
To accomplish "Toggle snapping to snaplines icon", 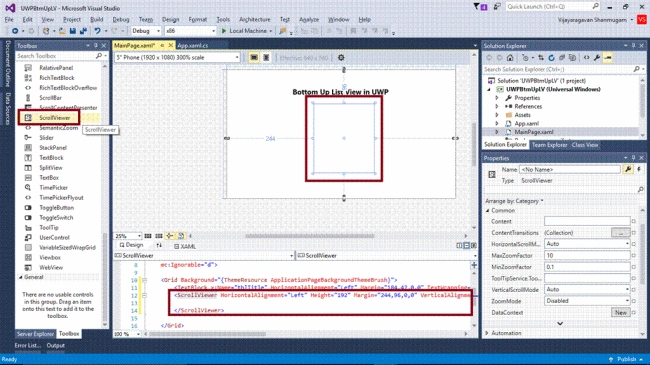I will point(170,236).
